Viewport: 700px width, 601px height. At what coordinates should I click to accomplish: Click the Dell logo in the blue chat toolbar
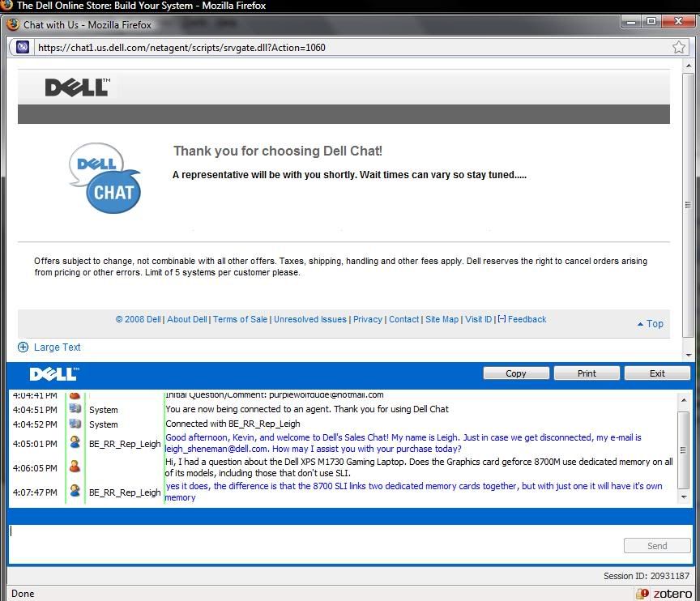click(54, 374)
